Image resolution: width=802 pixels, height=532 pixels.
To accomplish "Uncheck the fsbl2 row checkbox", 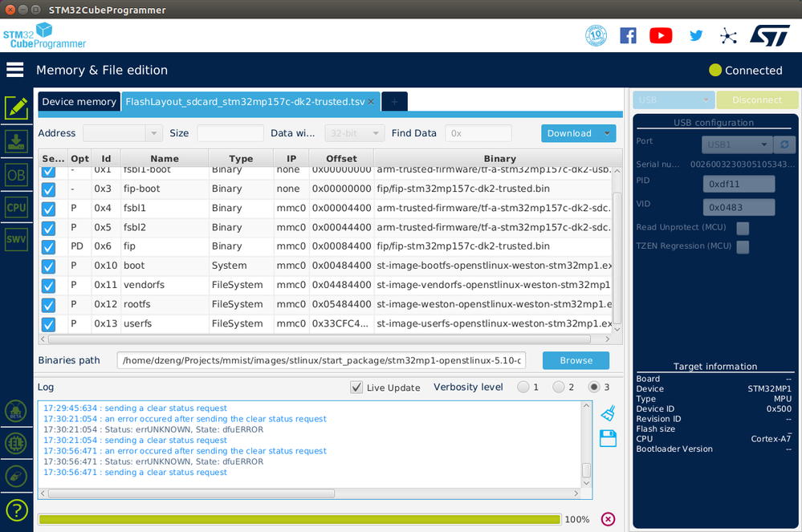I will coord(49,228).
